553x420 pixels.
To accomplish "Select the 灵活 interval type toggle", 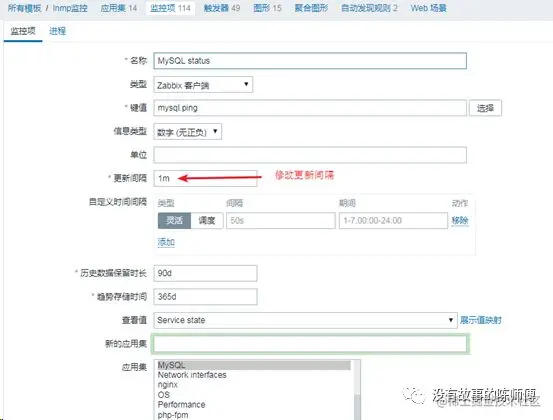I will coord(174,221).
